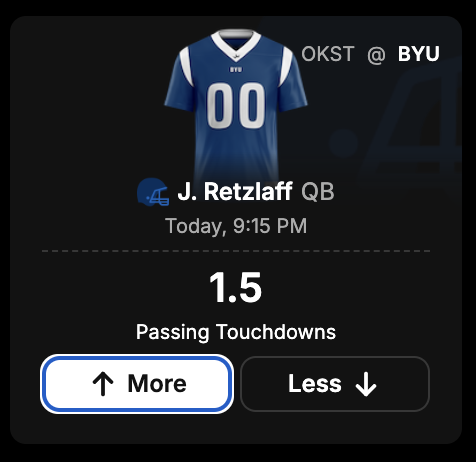Select Less for 1.5 passing touchdowns
The width and height of the screenshot is (476, 462).
[335, 384]
